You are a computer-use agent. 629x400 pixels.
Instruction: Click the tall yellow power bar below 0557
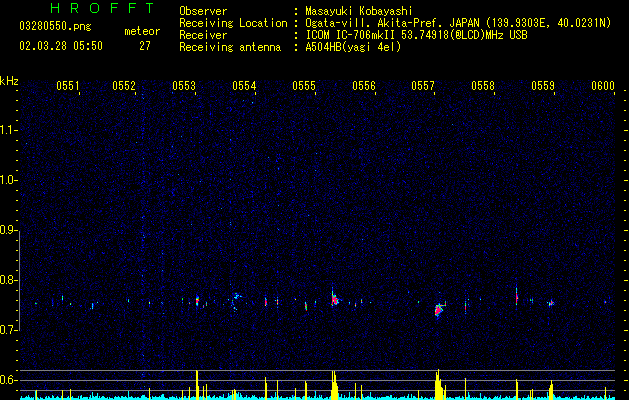(438, 384)
